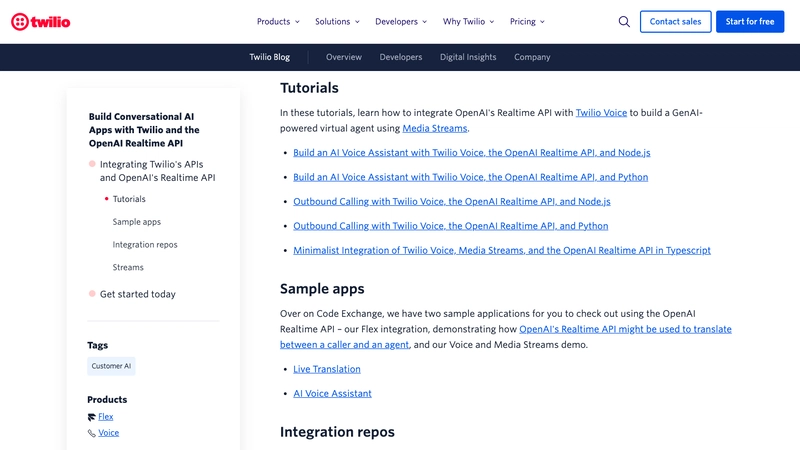Click the Contact sales button
The height and width of the screenshot is (450, 800).
coord(675,21)
